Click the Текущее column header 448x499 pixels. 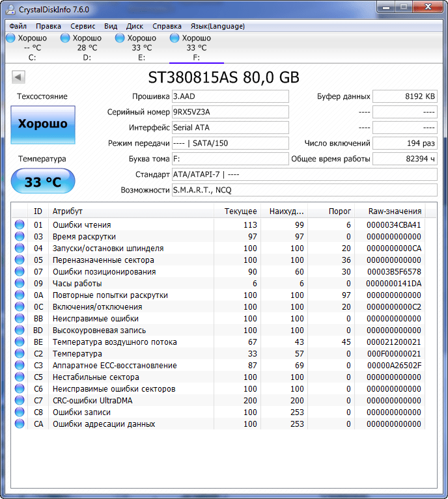[238, 211]
